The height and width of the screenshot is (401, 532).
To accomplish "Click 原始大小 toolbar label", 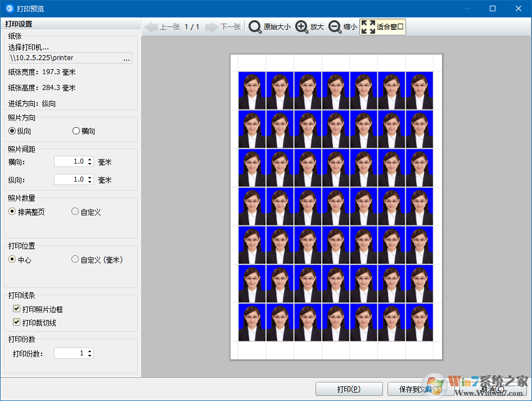I will (x=277, y=27).
